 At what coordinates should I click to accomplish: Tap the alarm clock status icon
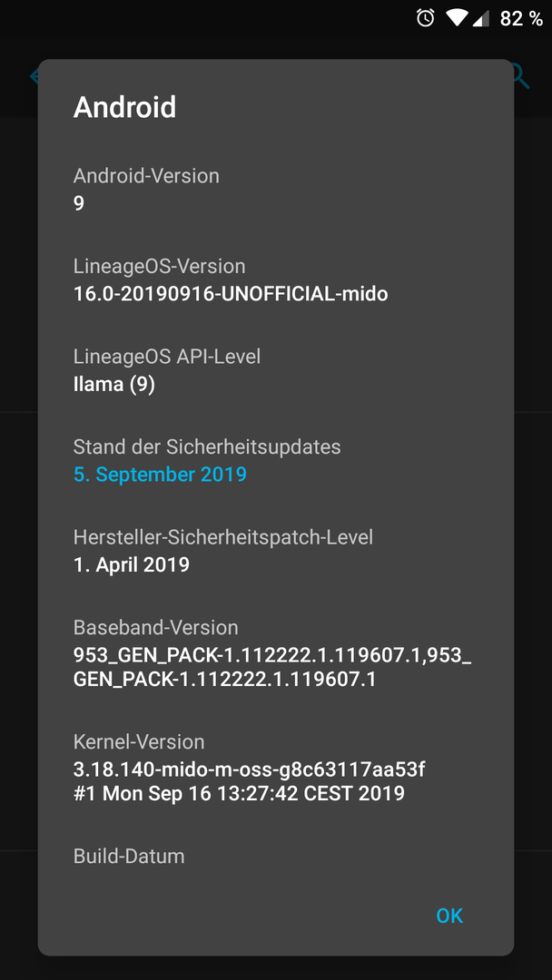[425, 18]
